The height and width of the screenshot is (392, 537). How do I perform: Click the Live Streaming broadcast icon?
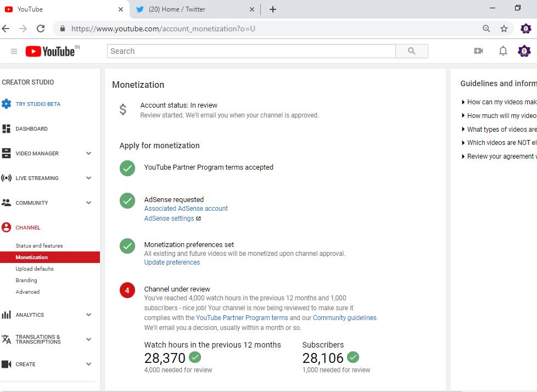[6, 178]
